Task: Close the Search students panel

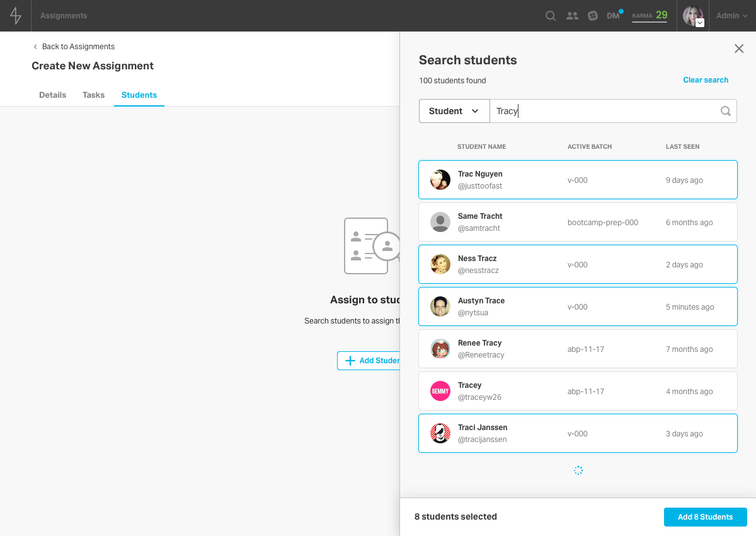Action: 739,49
